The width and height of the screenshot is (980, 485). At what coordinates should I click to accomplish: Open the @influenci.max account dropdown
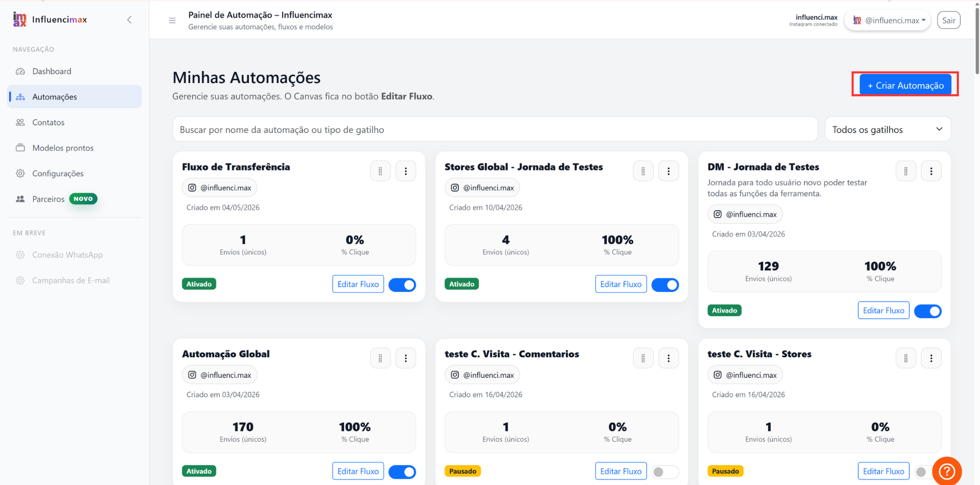tap(888, 20)
